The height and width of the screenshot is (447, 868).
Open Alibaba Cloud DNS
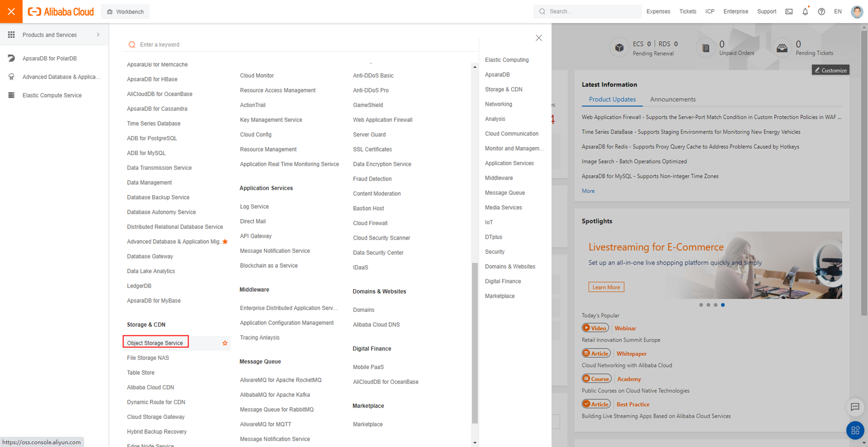pyautogui.click(x=376, y=325)
